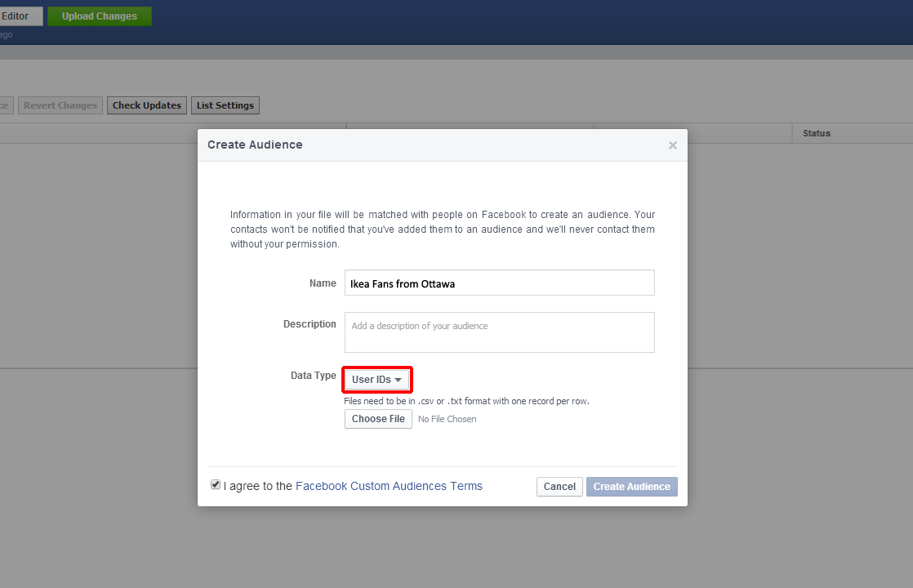Click the Create Audience button
Screen dimensions: 913x588
[x=632, y=487]
